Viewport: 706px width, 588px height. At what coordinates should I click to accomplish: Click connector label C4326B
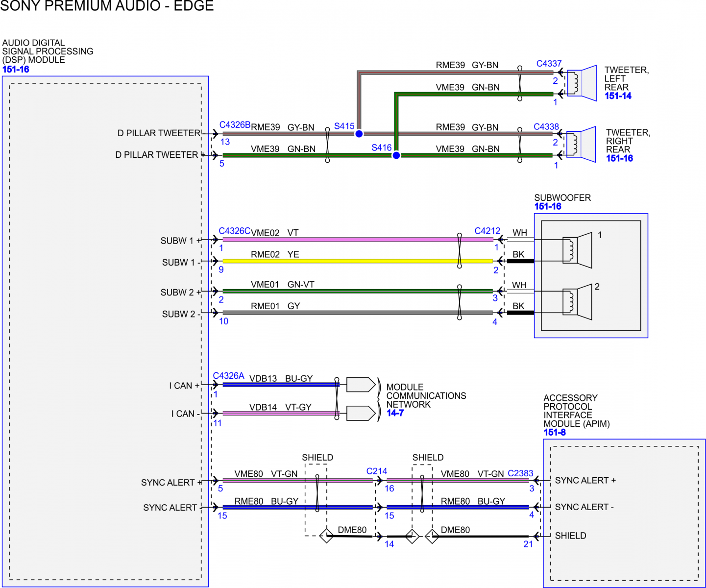235,125
